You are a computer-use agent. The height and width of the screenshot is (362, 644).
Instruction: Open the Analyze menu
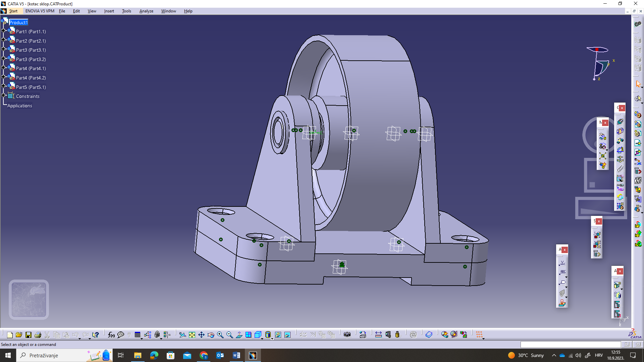coord(146,11)
